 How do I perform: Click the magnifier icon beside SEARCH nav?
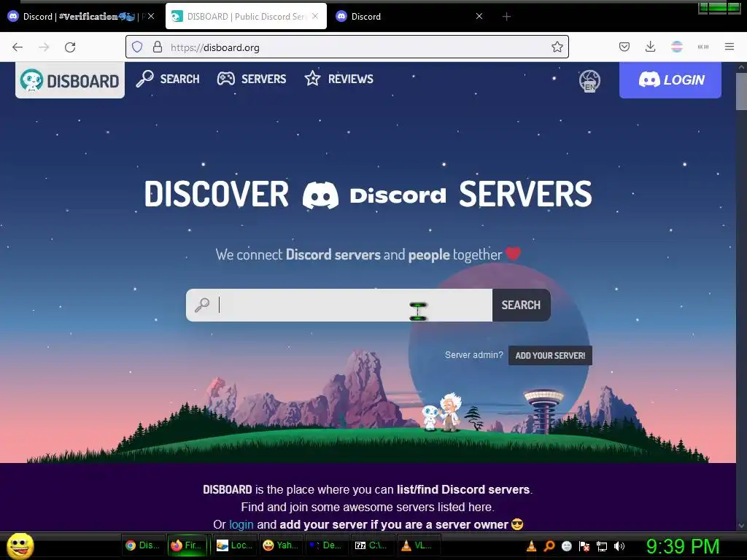(144, 79)
